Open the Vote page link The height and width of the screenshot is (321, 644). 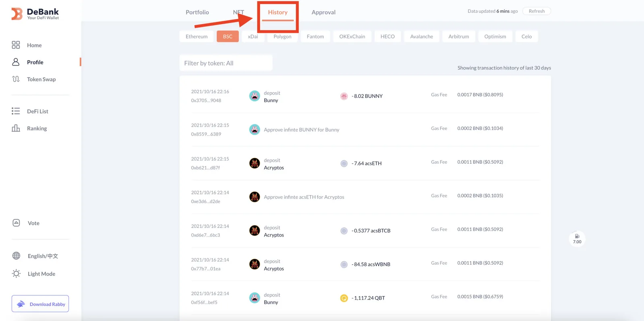point(33,223)
